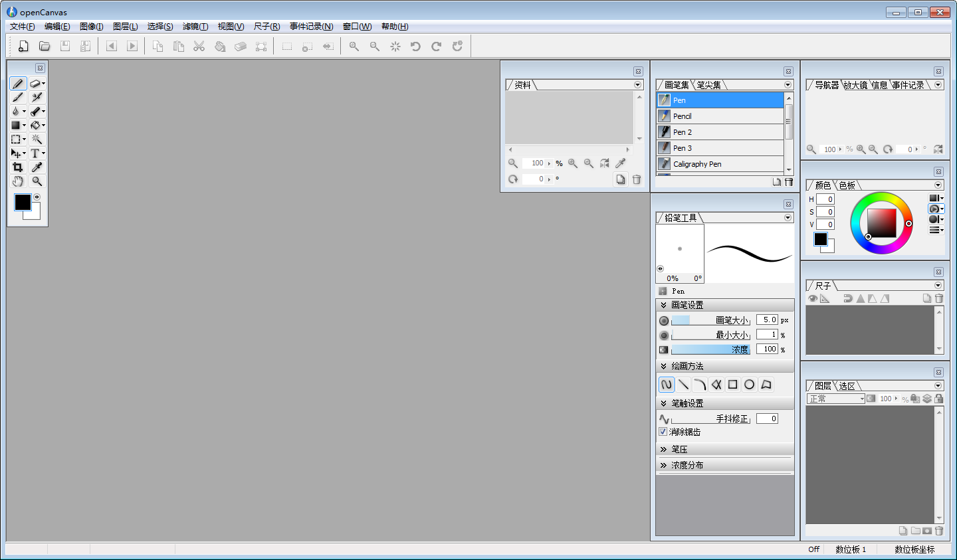Switch to the 事件记录 navigator tab

pos(908,85)
